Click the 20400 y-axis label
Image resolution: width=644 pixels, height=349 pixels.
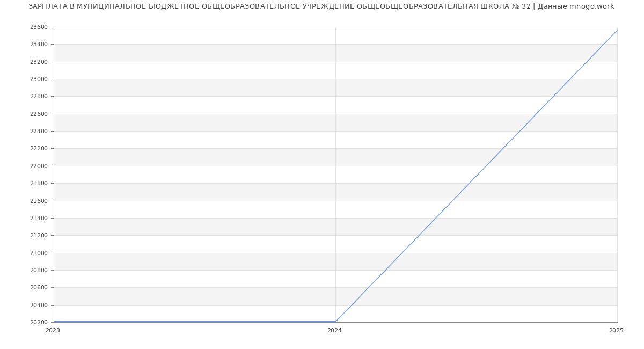click(x=39, y=306)
